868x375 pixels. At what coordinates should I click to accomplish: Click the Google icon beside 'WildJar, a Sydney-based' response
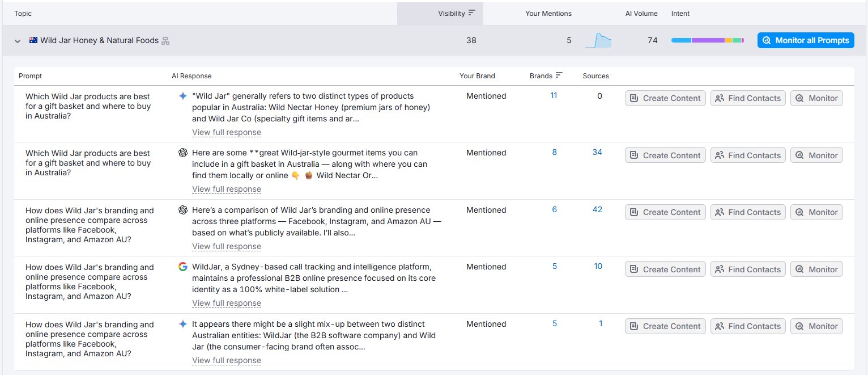click(x=182, y=267)
